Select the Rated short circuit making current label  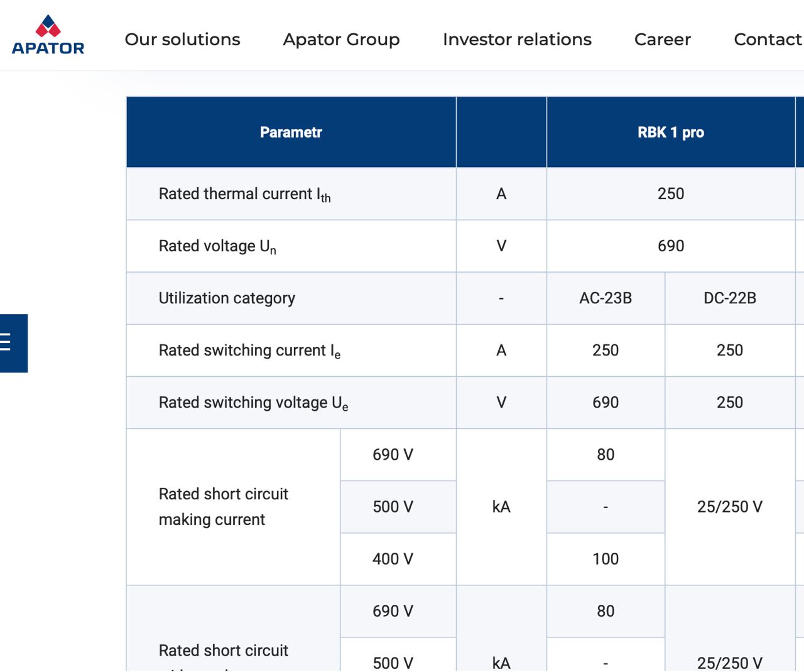click(224, 507)
